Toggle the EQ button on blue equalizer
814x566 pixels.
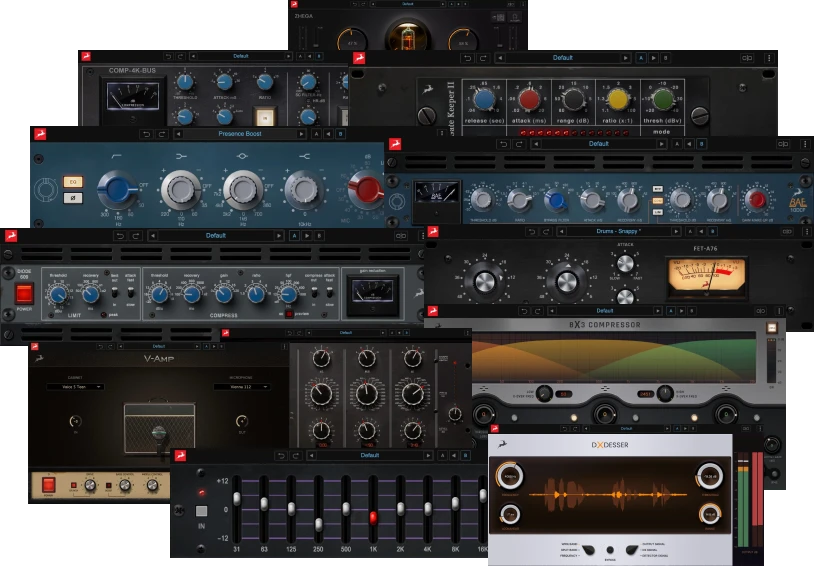click(72, 181)
